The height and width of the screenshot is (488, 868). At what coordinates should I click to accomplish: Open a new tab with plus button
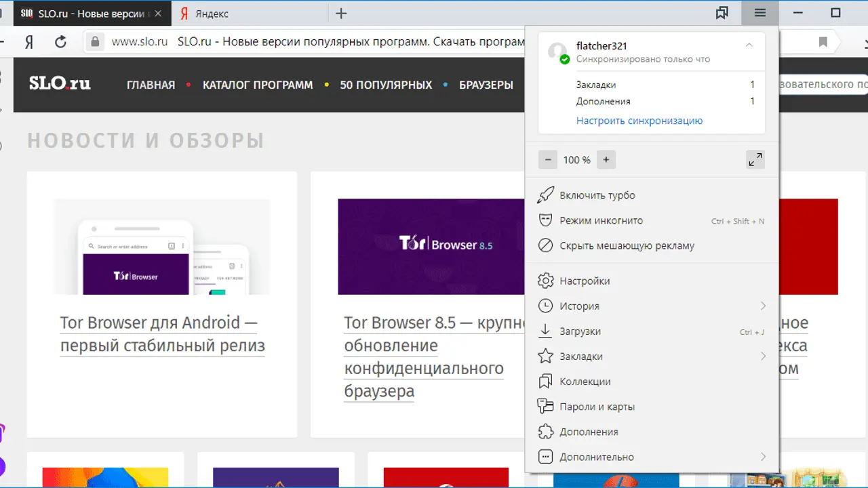[342, 14]
